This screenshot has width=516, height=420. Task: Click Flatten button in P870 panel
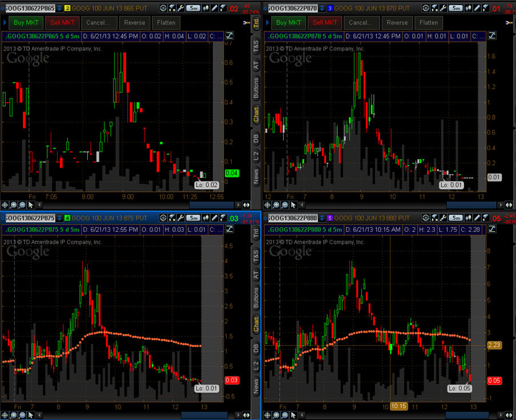pyautogui.click(x=429, y=22)
